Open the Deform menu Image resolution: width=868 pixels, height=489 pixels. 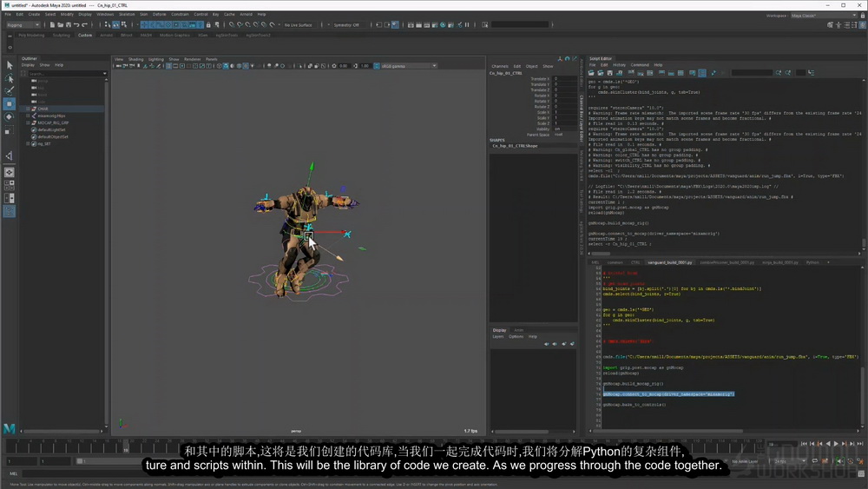point(159,15)
